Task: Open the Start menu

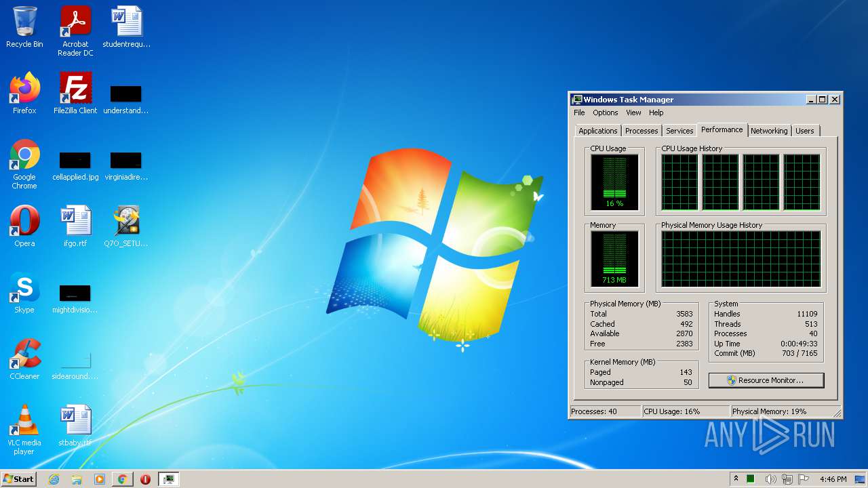Action: click(19, 479)
